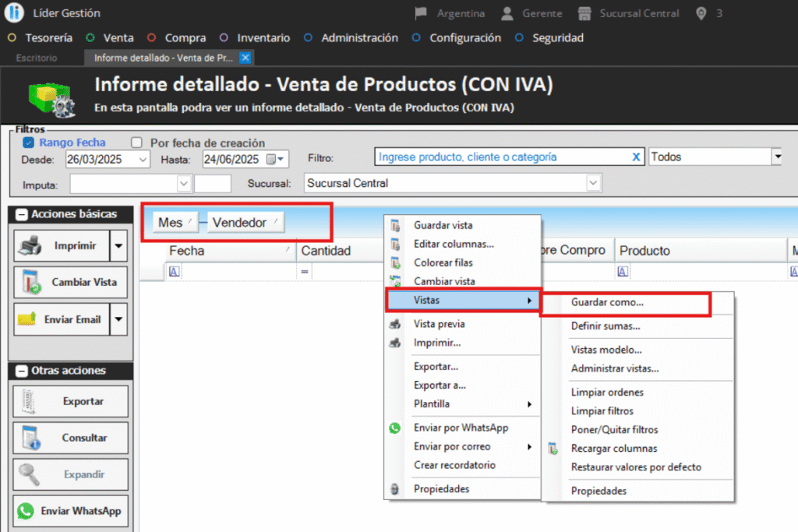Open the Sucursal Central dropdown
Screen dimensions: 798x532
(594, 183)
